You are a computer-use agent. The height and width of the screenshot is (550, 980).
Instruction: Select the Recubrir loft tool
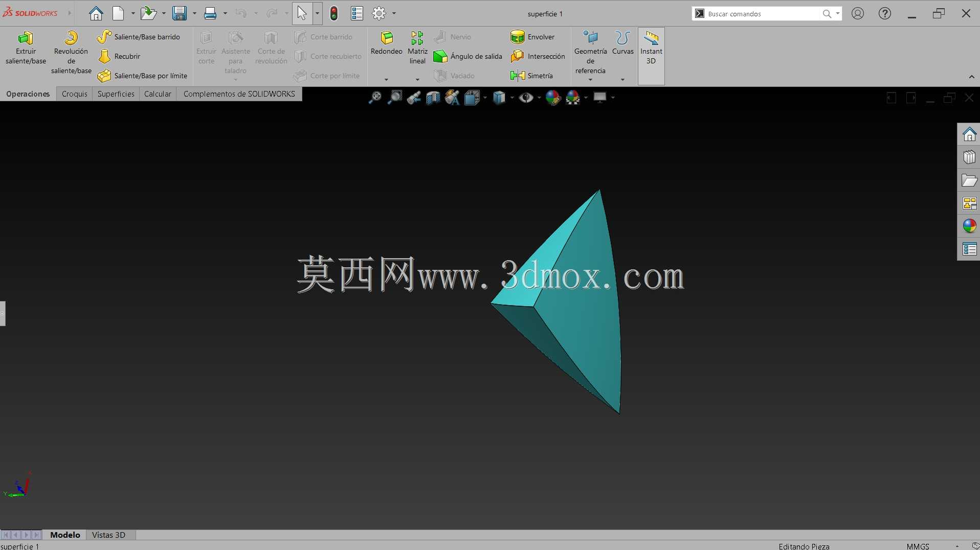tap(119, 56)
